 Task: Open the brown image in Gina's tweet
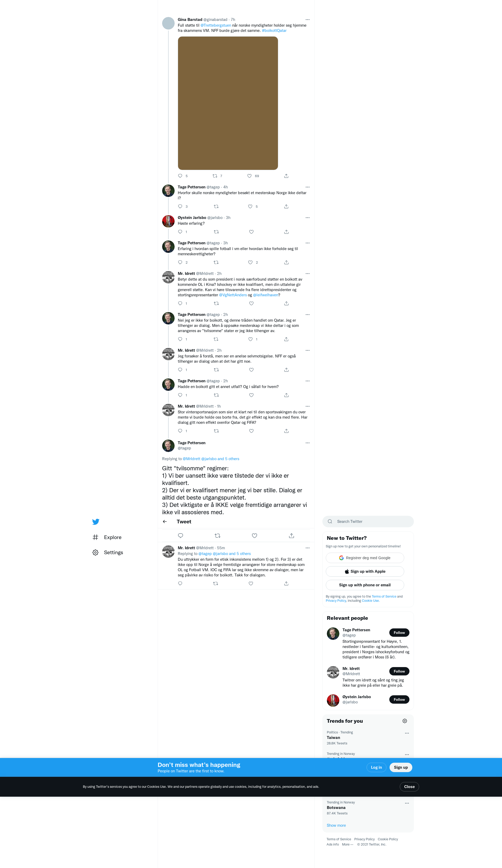coord(228,103)
